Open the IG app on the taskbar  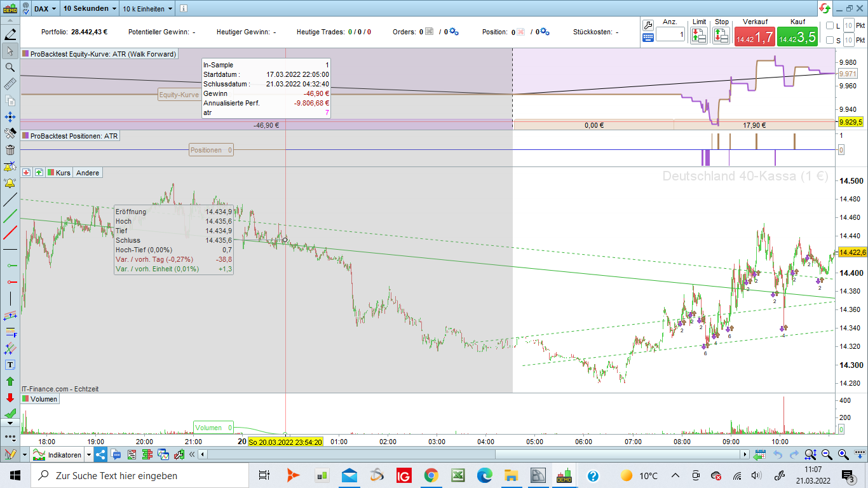[403, 475]
